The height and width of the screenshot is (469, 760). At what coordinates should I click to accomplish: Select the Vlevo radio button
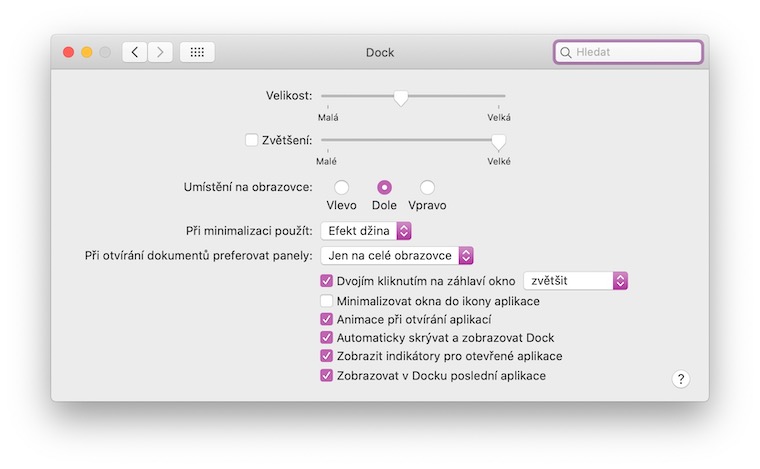(342, 187)
